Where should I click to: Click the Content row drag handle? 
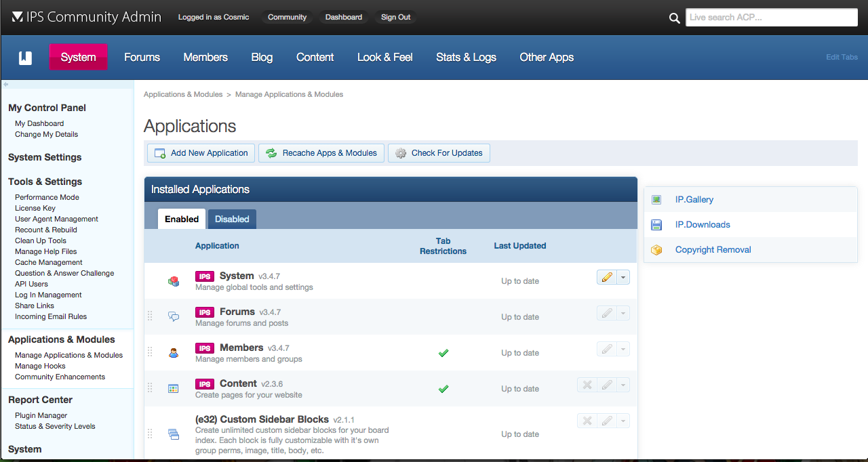(x=151, y=388)
